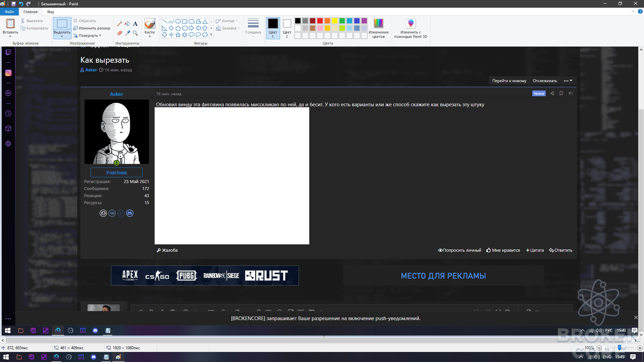Select the Rectangle shape
The image size is (644, 362).
click(x=184, y=21)
